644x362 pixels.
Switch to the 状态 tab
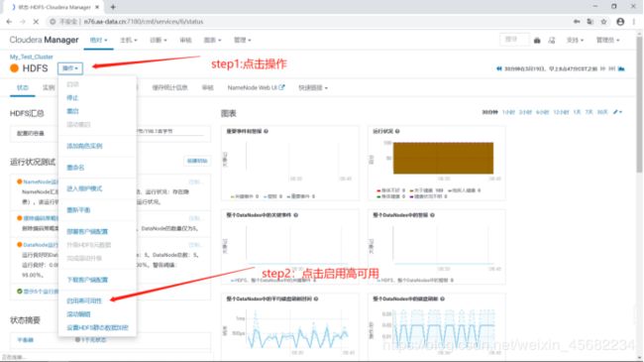(23, 87)
